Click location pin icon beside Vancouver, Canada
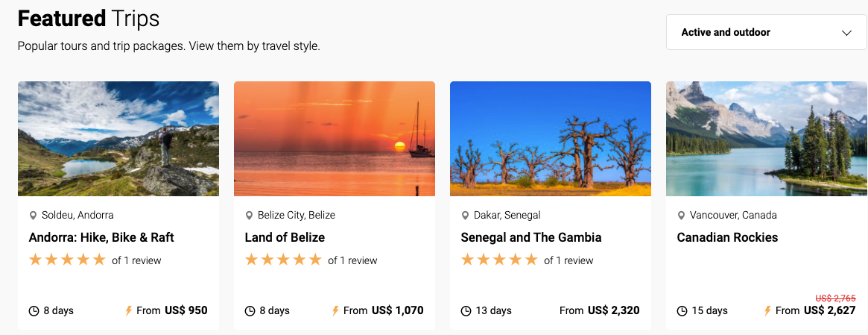The width and height of the screenshot is (868, 335). tap(681, 216)
